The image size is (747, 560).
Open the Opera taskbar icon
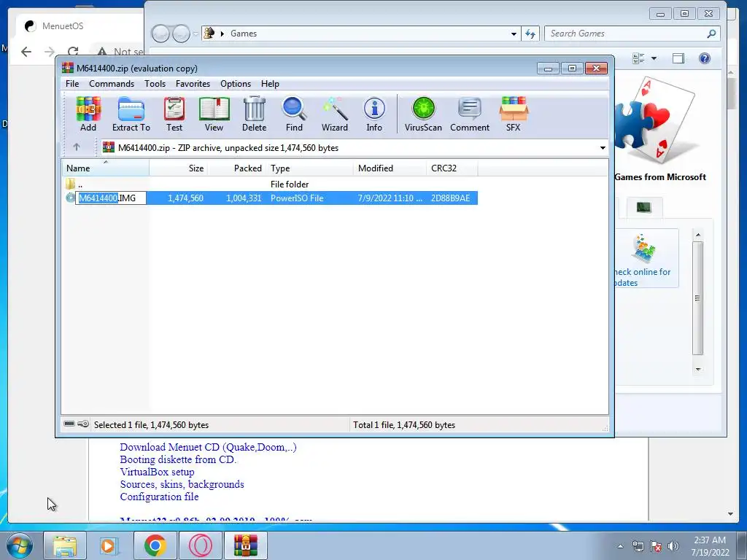pos(200,545)
